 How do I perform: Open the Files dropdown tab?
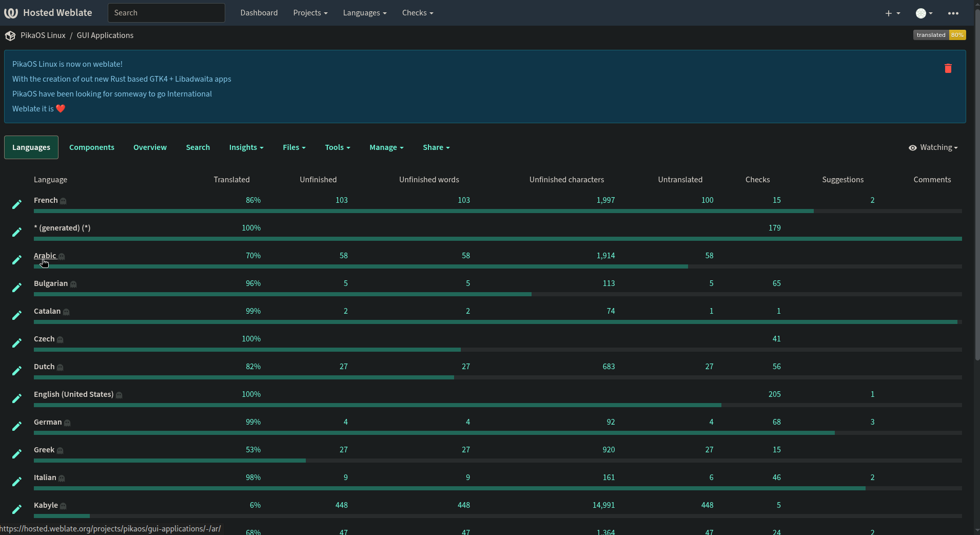click(294, 147)
